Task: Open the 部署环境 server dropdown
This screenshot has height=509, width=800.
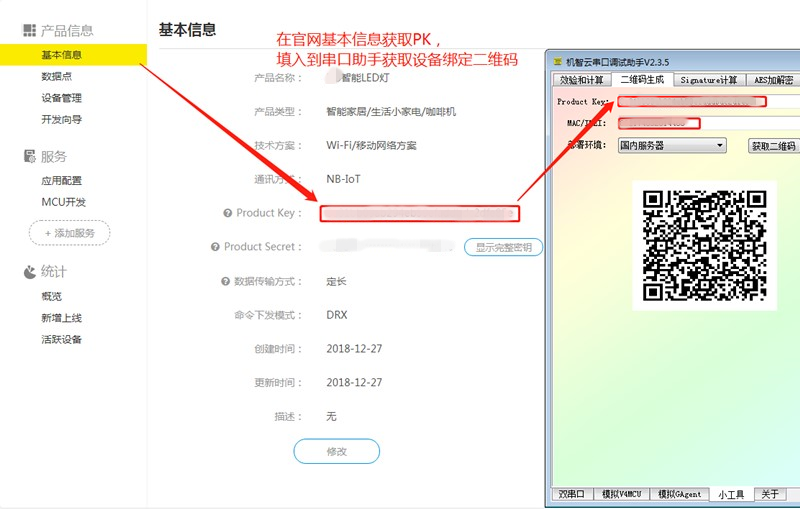Action: tap(671, 145)
